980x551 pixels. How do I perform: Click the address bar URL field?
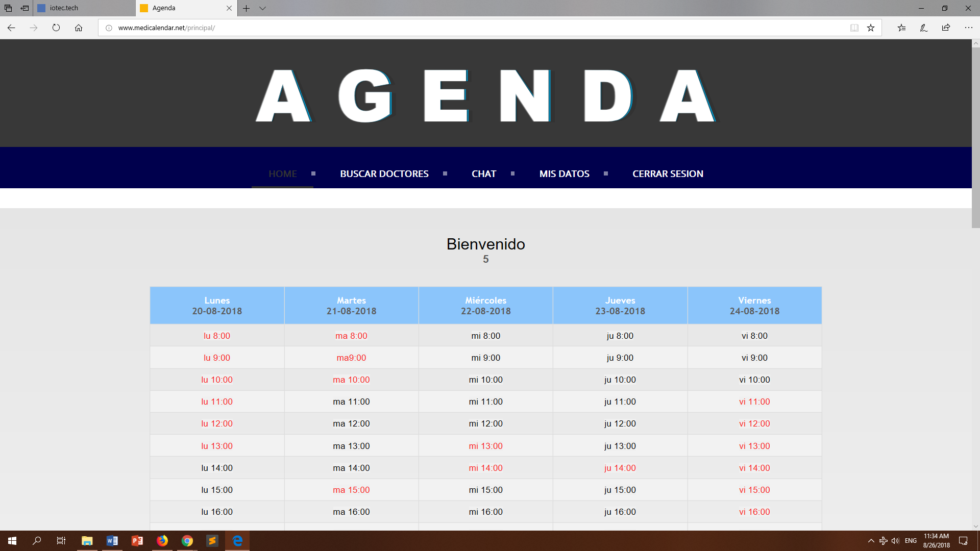[x=459, y=28]
